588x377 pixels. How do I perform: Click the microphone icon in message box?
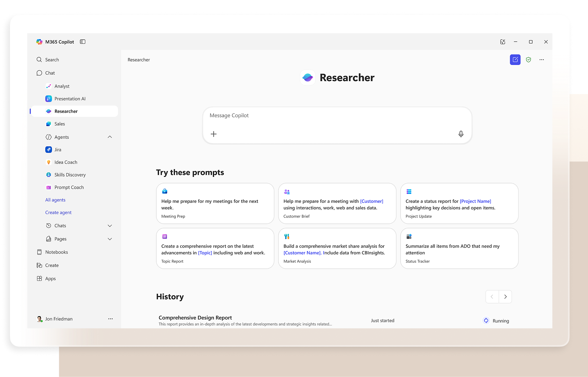pyautogui.click(x=461, y=134)
